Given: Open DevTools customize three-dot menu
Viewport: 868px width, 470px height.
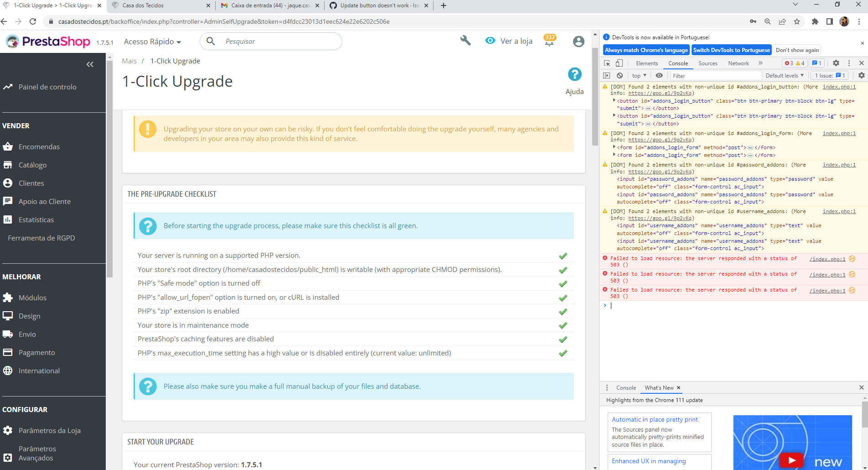Looking at the screenshot, I should (x=849, y=63).
